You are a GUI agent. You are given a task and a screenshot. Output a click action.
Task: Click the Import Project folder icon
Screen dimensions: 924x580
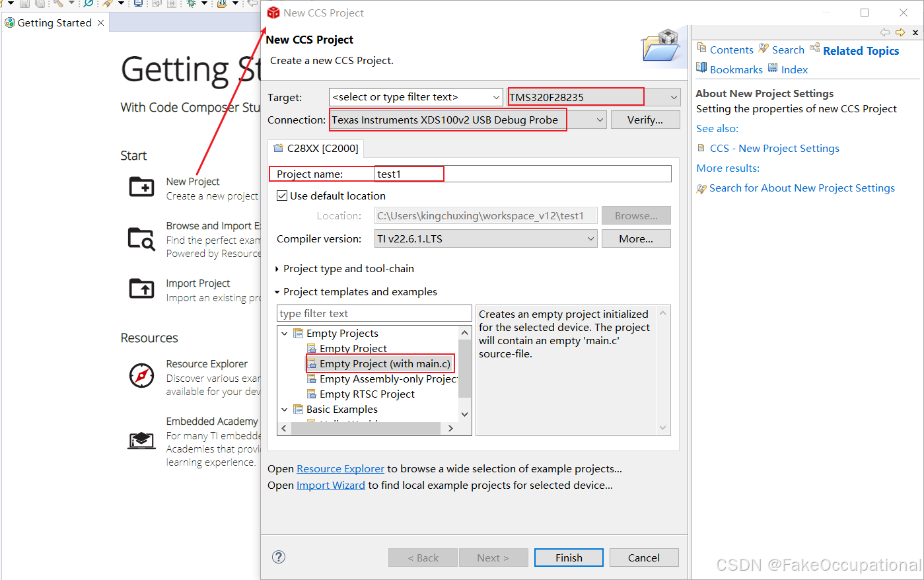(141, 289)
